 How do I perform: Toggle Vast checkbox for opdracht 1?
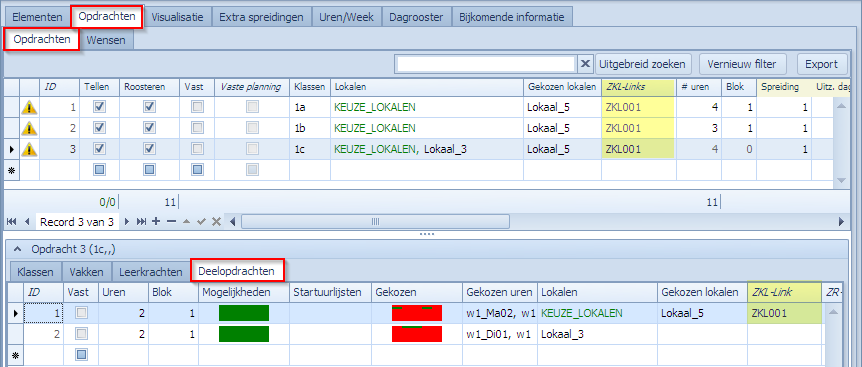[196, 107]
